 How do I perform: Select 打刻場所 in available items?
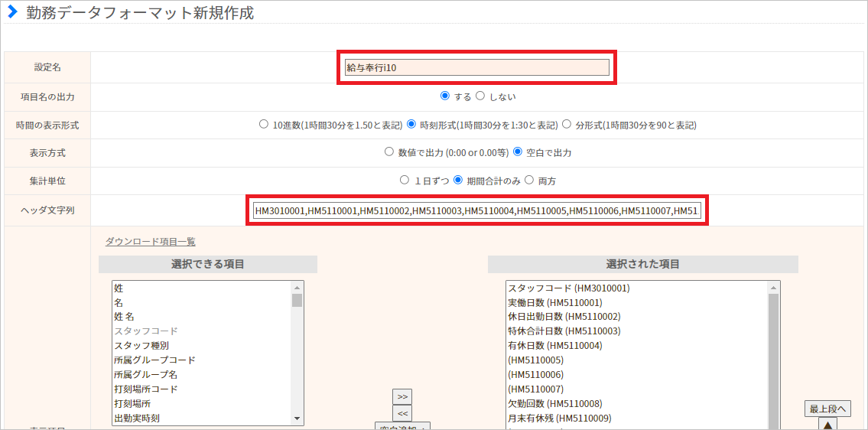click(202, 403)
